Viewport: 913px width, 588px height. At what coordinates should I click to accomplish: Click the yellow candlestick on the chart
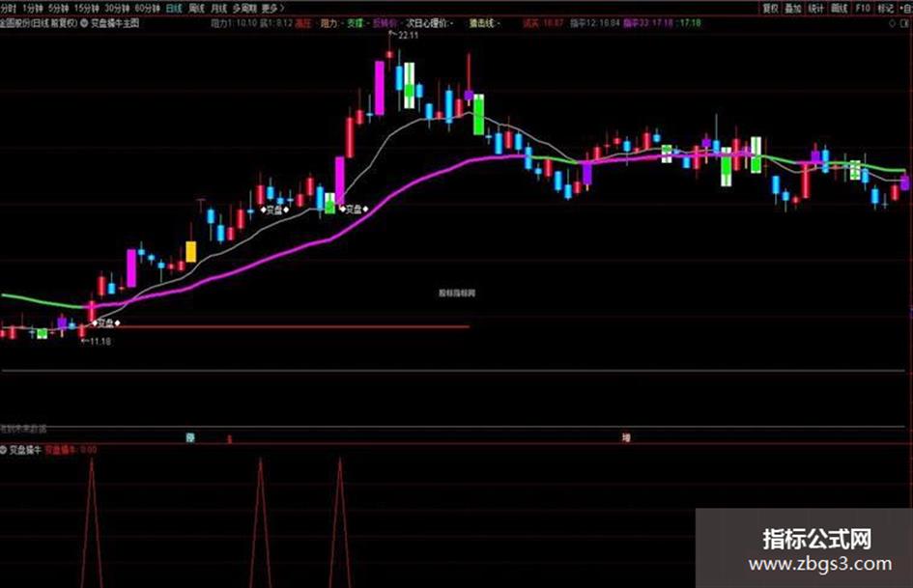[190, 251]
